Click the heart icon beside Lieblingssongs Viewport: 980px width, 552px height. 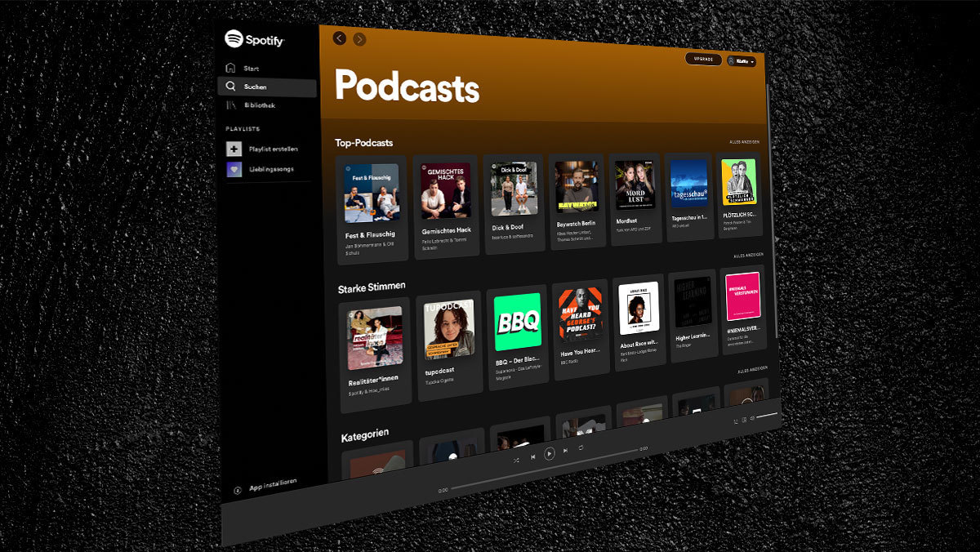click(234, 170)
